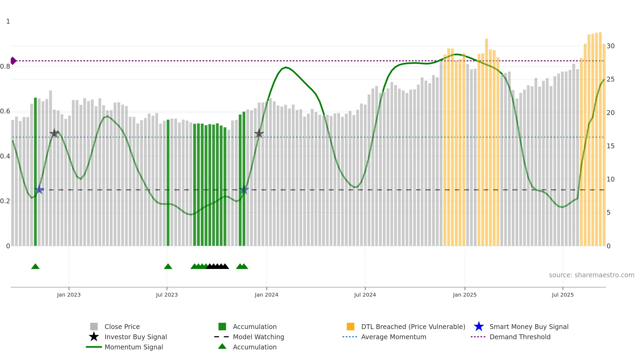Click the Jan 2024 axis label
Viewport: 644px width, 362px height.
266,295
